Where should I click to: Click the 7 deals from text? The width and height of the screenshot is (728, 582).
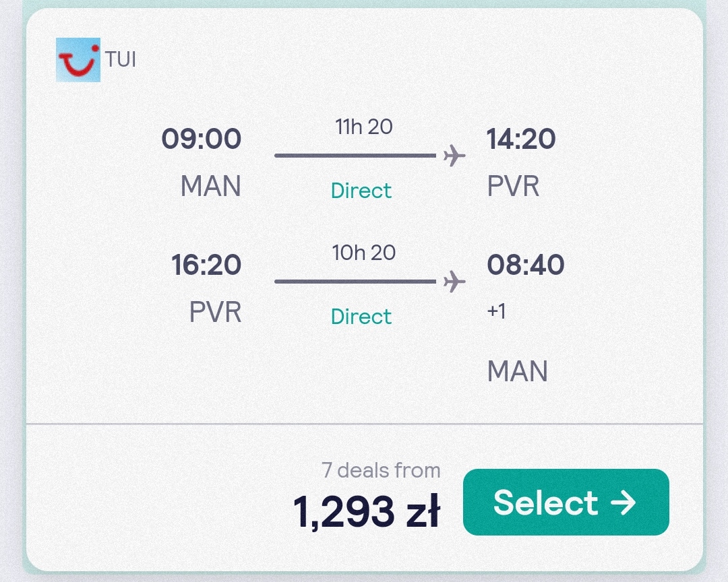(381, 471)
